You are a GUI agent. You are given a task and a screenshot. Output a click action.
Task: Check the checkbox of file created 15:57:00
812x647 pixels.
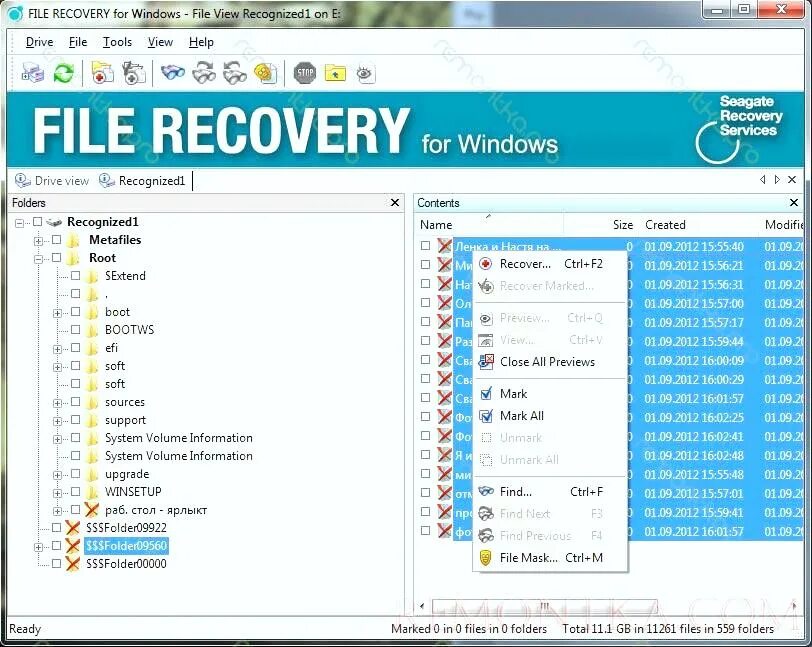coord(426,303)
